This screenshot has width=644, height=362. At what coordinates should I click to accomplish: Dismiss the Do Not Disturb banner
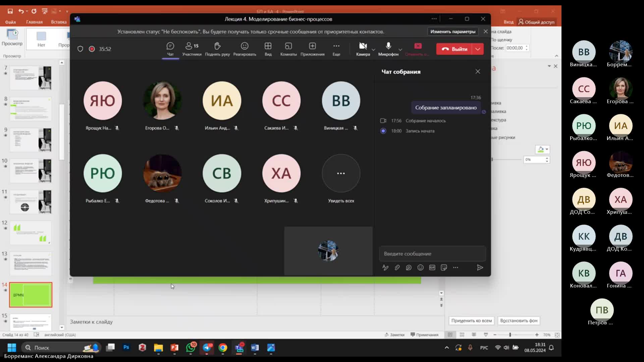click(x=485, y=32)
